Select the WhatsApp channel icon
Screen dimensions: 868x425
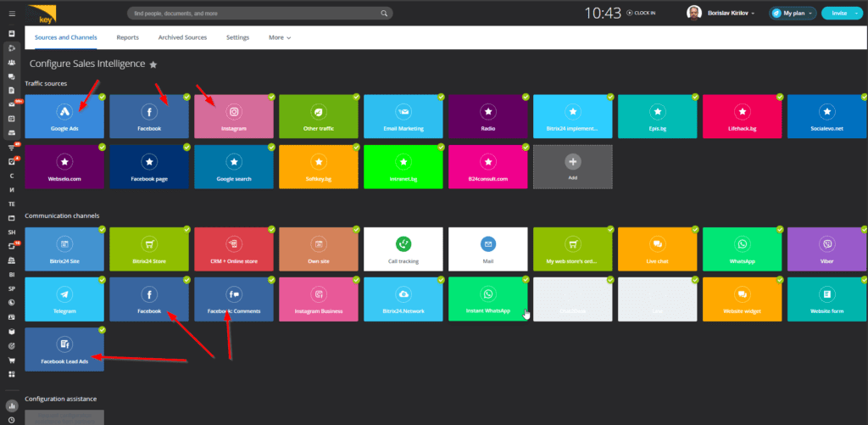click(742, 243)
